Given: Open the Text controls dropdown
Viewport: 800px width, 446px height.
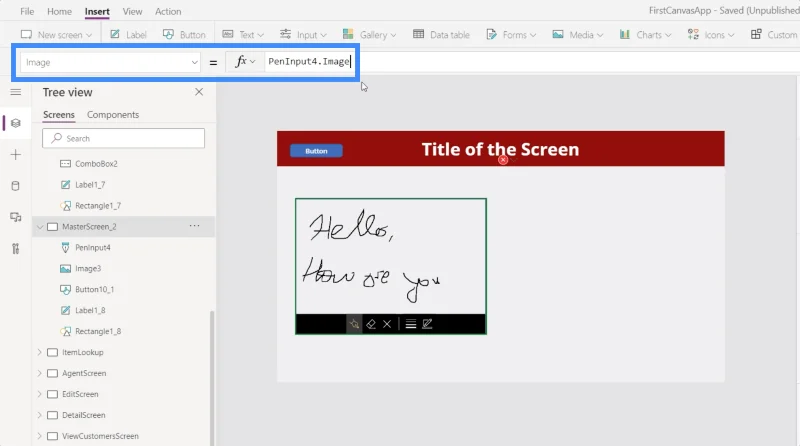Looking at the screenshot, I should coord(243,35).
